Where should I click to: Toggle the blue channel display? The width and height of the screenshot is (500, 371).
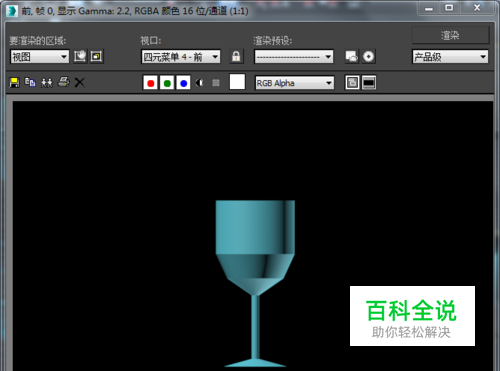[183, 83]
